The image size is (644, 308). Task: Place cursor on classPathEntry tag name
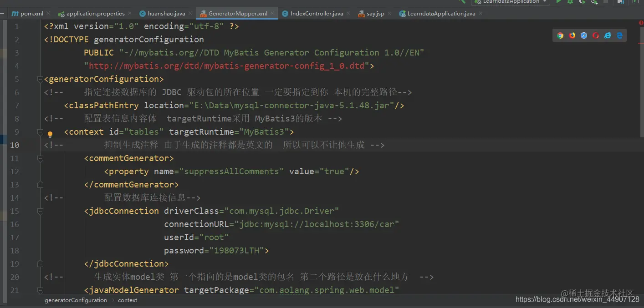(x=104, y=106)
